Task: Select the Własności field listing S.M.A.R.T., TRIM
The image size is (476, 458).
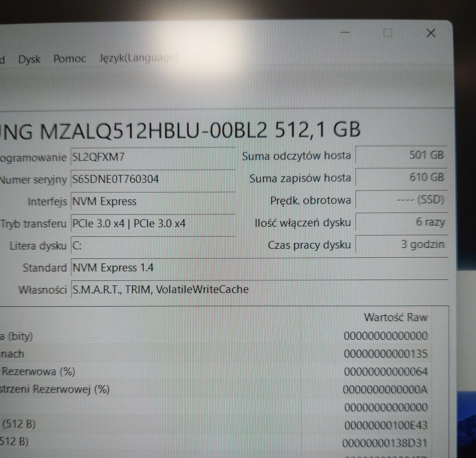Action: click(160, 289)
